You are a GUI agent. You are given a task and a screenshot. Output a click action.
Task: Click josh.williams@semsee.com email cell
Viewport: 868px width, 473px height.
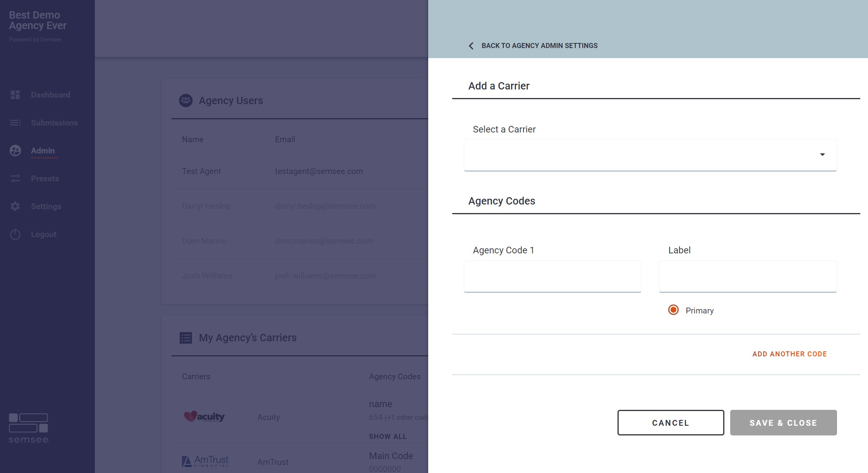coord(325,276)
